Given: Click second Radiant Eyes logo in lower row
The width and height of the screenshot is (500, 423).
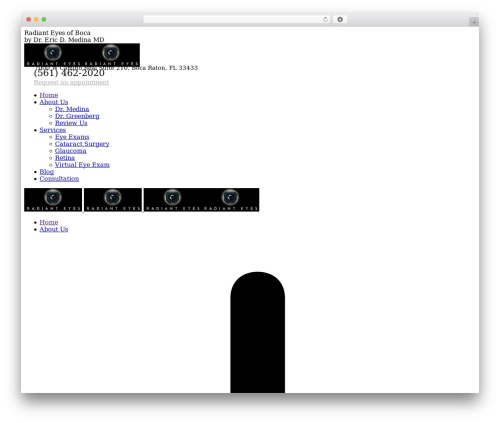Looking at the screenshot, I should pos(113,200).
